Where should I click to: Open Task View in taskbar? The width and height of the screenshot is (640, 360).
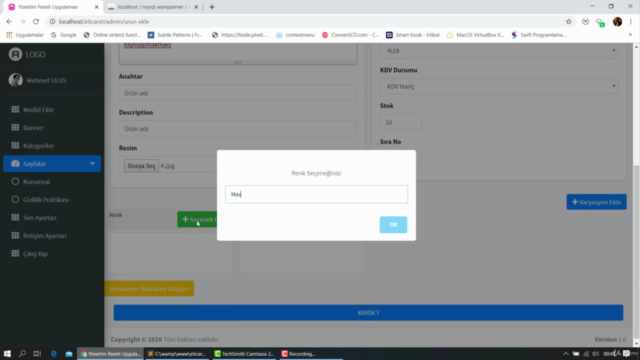click(x=37, y=353)
